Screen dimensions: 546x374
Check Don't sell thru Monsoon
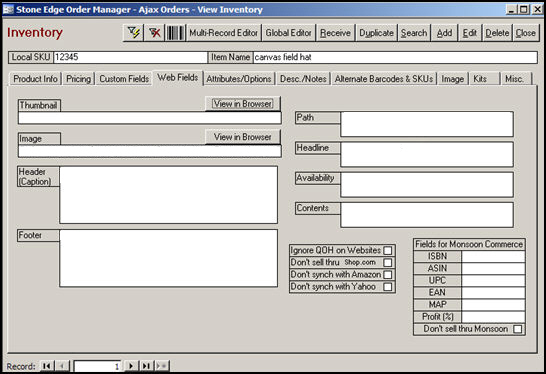518,329
